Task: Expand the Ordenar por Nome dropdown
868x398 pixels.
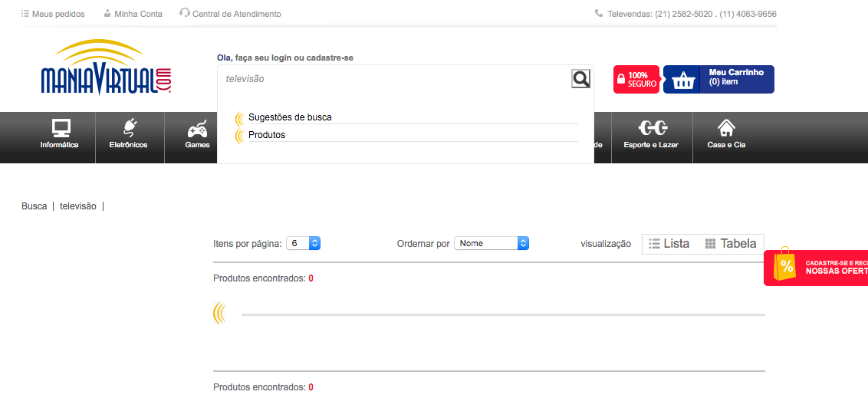Action: tap(492, 243)
